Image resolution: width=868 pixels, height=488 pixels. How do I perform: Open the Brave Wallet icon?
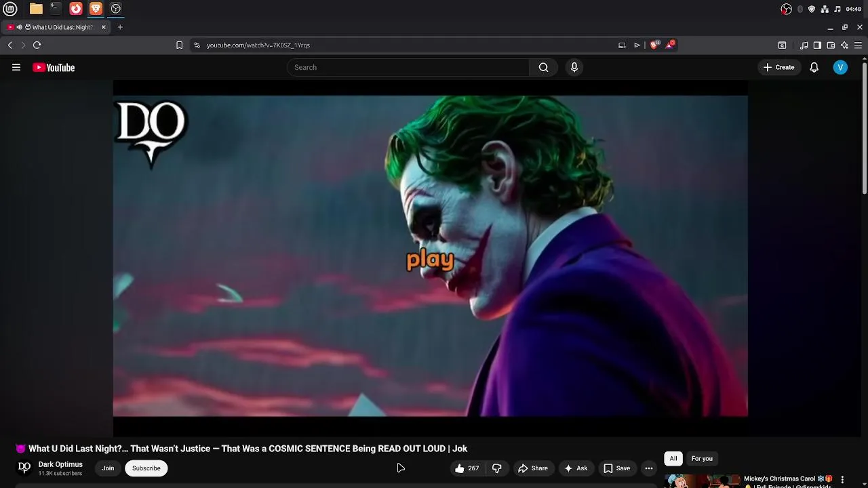pyautogui.click(x=831, y=45)
